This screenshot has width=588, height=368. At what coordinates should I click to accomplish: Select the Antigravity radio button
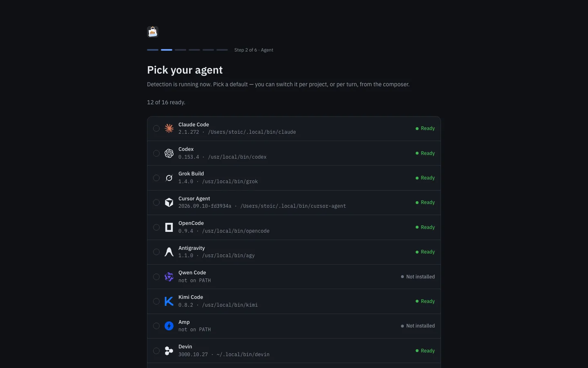pos(156,252)
